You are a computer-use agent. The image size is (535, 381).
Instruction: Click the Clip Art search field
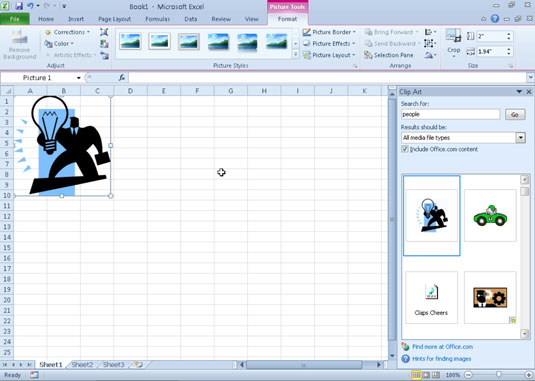[x=450, y=114]
